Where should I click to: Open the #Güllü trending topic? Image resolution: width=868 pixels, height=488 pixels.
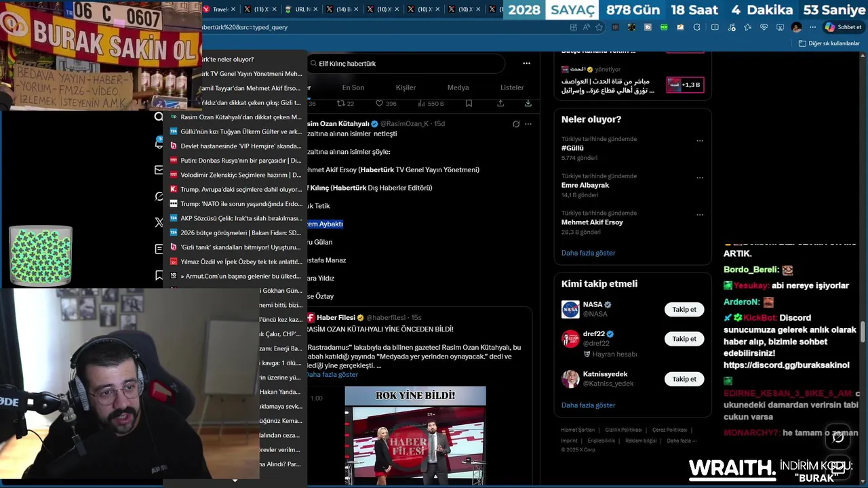(x=572, y=148)
